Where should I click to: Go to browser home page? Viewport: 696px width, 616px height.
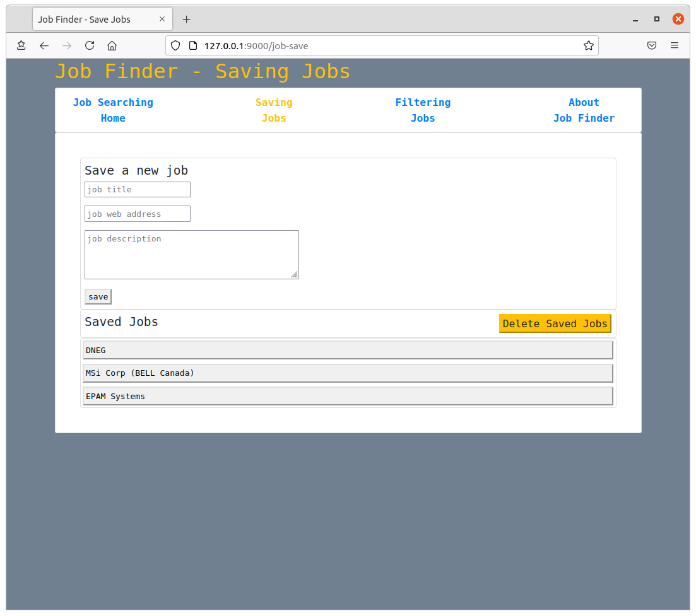pyautogui.click(x=112, y=45)
